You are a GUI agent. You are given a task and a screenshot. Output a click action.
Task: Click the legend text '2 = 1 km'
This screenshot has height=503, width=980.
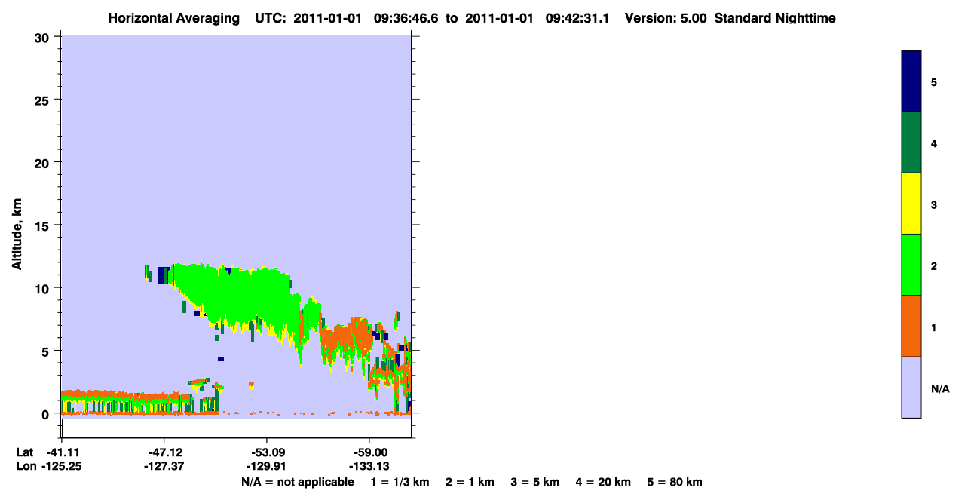click(470, 483)
